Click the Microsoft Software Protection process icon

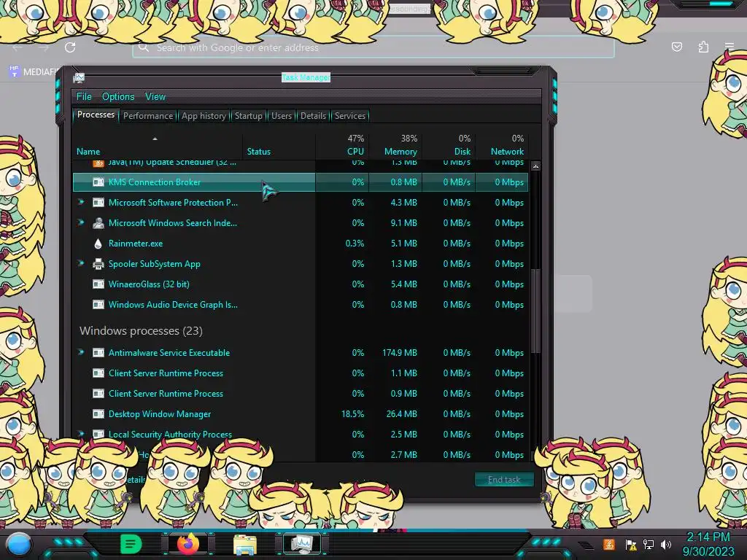[98, 203]
